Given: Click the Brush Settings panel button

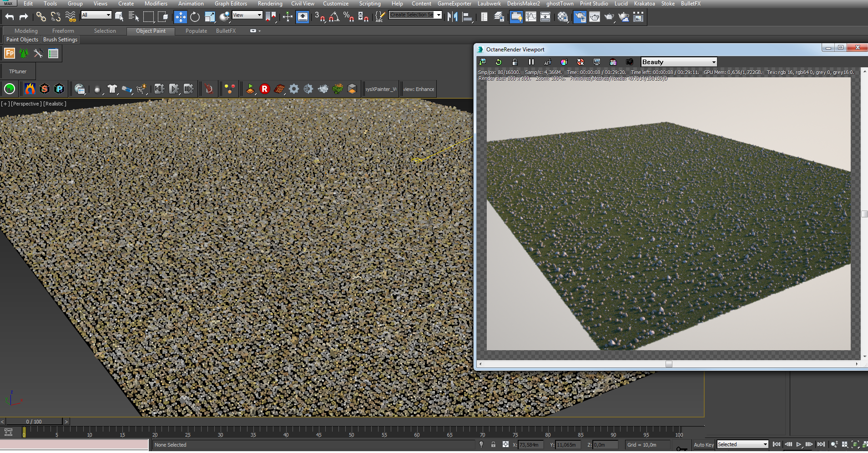Looking at the screenshot, I should (60, 40).
